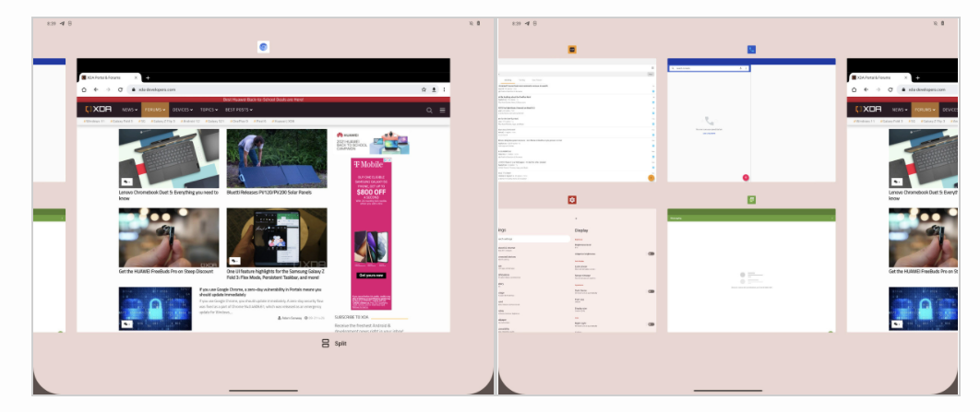This screenshot has height=412, width=980.
Task: Click the Search settings field in Settings card
Action: tap(533, 239)
